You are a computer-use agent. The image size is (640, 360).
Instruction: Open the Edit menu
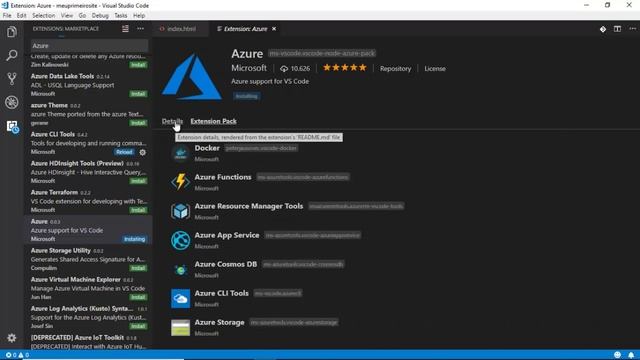(22, 16)
